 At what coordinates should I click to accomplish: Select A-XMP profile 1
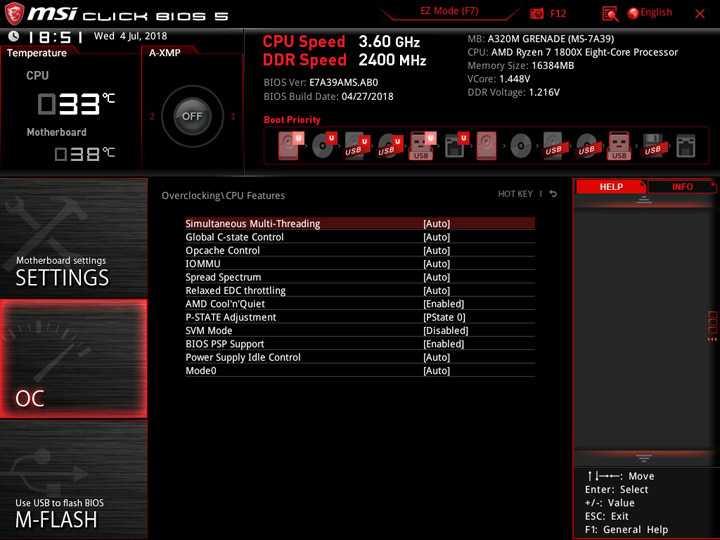pyautogui.click(x=233, y=117)
